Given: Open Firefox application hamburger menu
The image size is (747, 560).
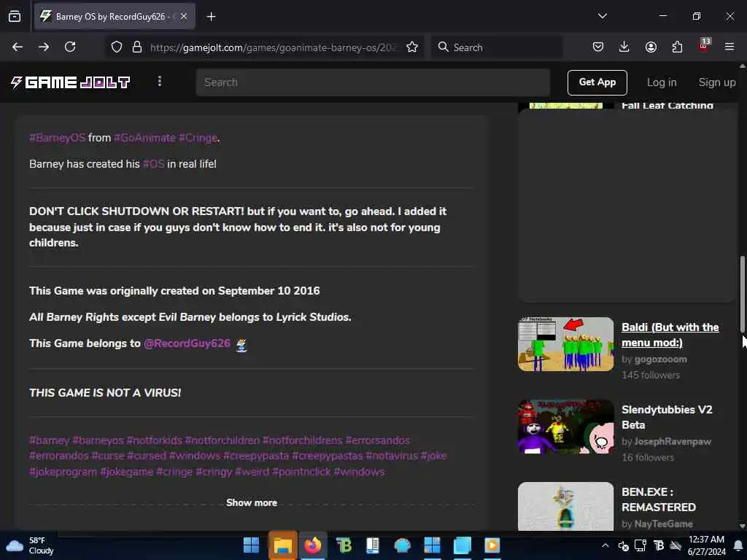Looking at the screenshot, I should click(729, 47).
